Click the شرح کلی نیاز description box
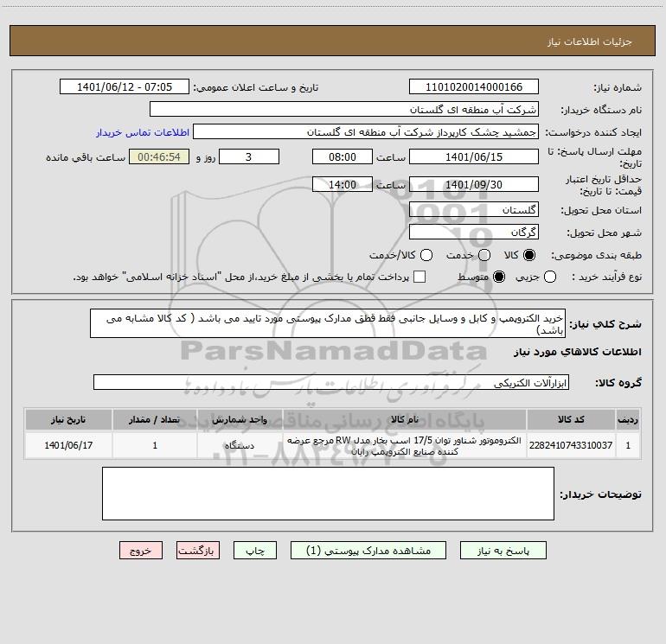Viewport: 666px width, 644px height. click(328, 323)
